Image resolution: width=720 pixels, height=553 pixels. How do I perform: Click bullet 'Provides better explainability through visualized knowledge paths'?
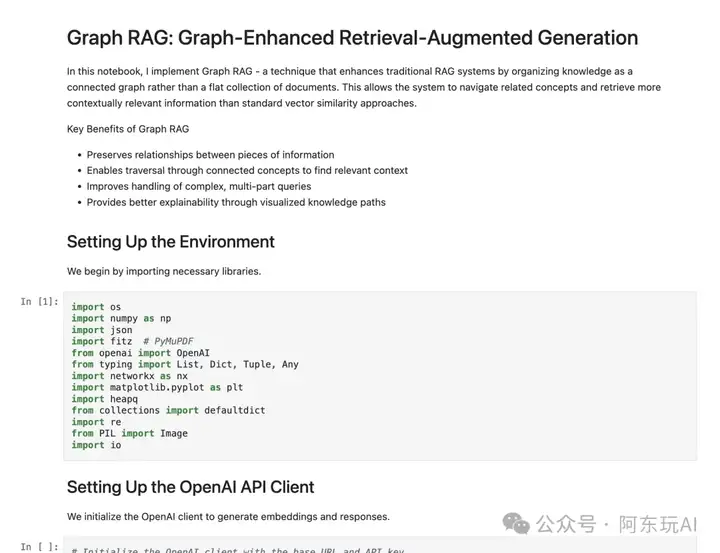(236, 203)
